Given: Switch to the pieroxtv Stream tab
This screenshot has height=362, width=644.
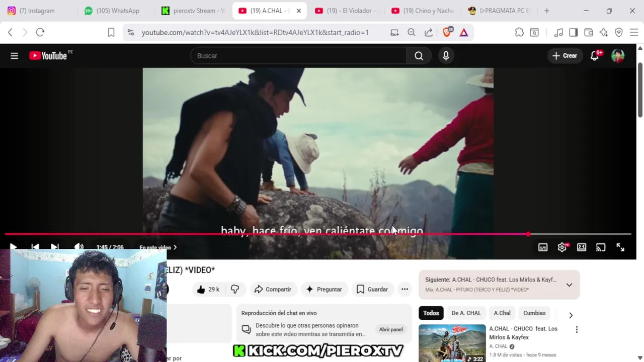Looking at the screenshot, I should point(194,11).
